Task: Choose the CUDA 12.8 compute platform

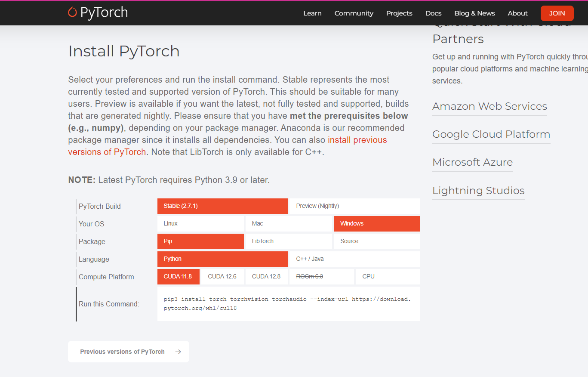Action: click(x=267, y=277)
